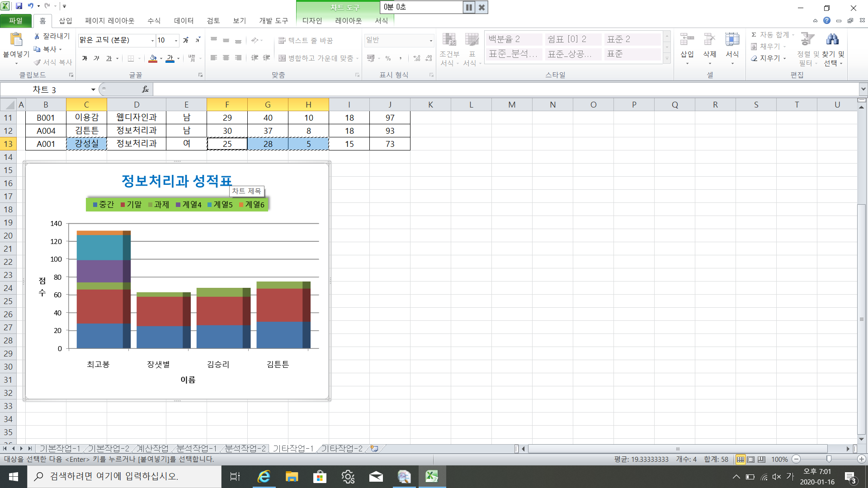Switch to Page Layout view in status bar
This screenshot has width=868, height=488.
[x=751, y=460]
